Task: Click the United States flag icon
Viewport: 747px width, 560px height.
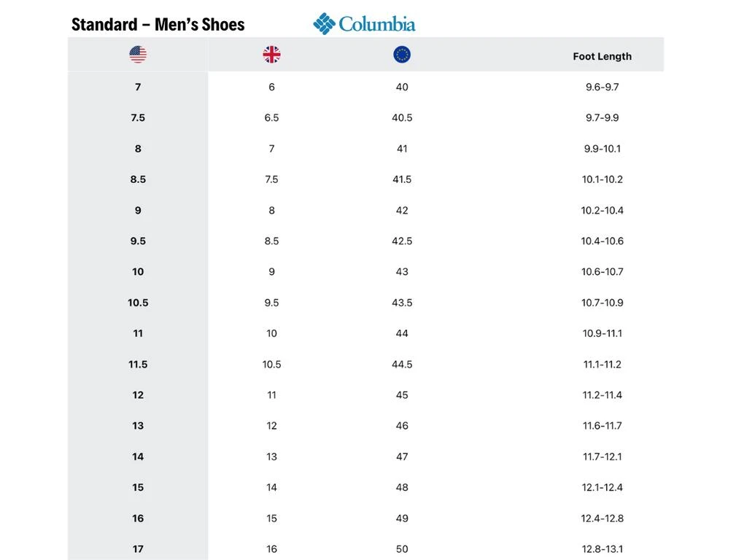Action: (x=138, y=55)
